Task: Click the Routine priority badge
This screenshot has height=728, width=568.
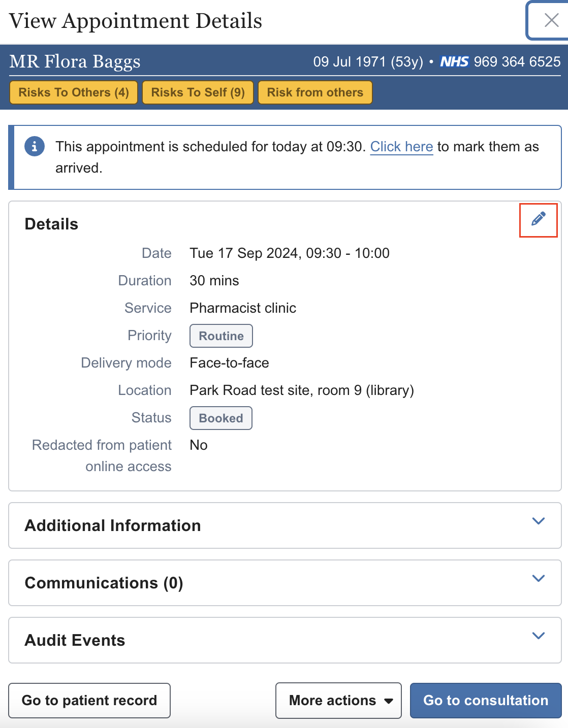Action: pos(221,336)
